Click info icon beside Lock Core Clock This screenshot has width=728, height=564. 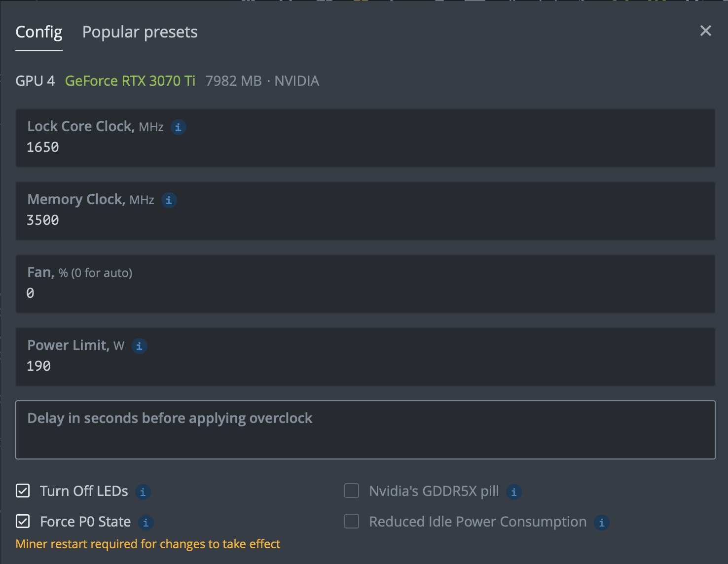coord(178,127)
